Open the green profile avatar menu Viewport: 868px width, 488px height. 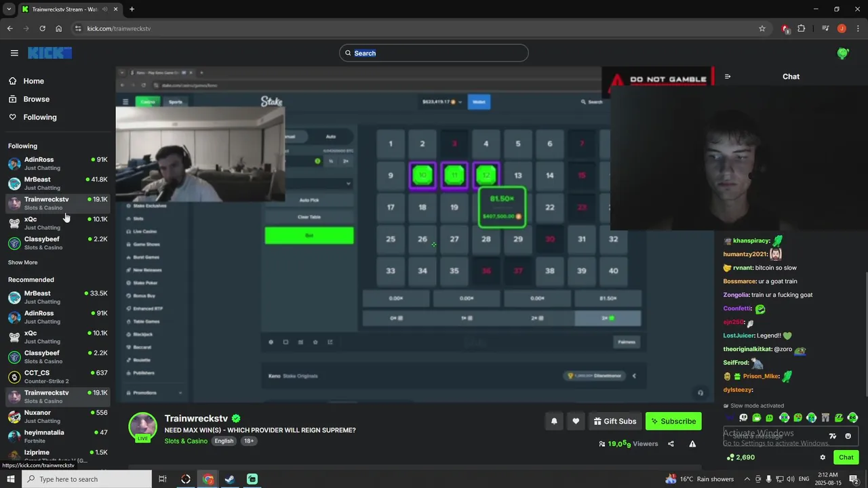click(x=843, y=53)
